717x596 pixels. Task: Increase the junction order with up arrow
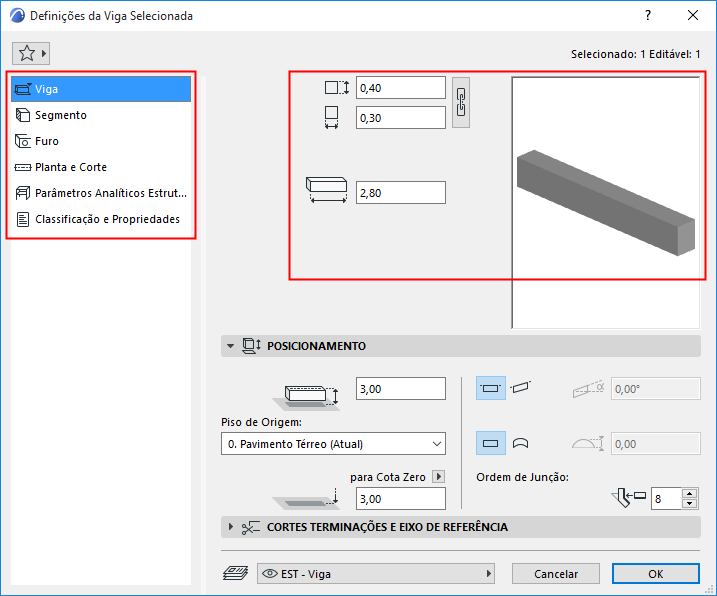coord(689,494)
